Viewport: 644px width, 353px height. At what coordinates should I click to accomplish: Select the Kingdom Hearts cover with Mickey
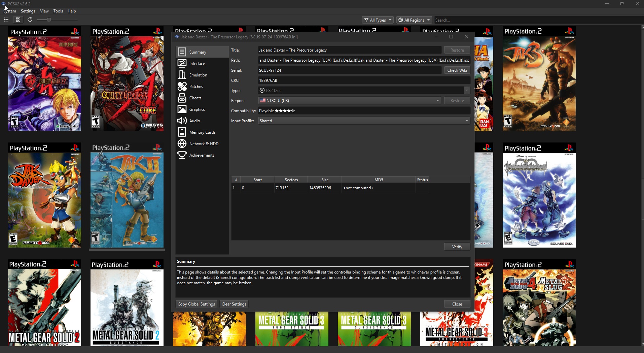coord(539,195)
